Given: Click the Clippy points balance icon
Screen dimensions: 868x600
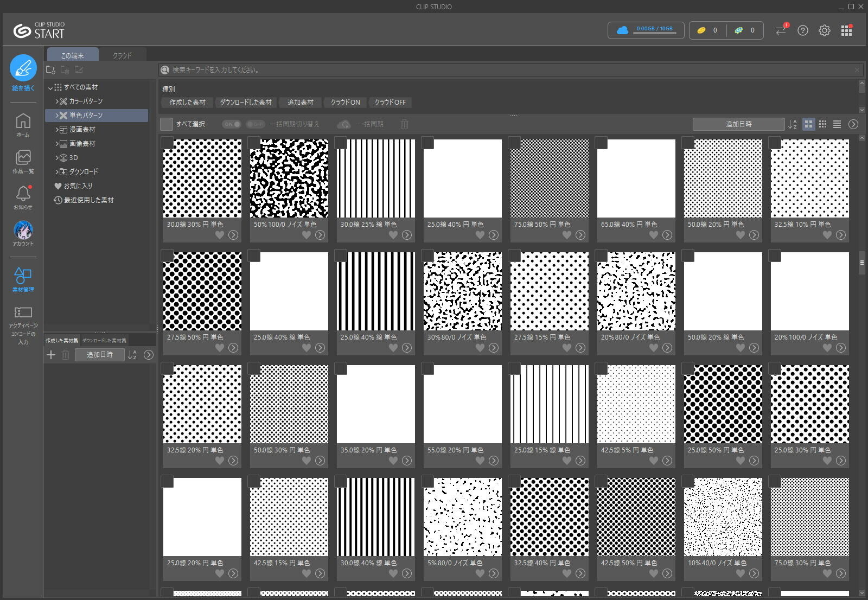Looking at the screenshot, I should 739,30.
